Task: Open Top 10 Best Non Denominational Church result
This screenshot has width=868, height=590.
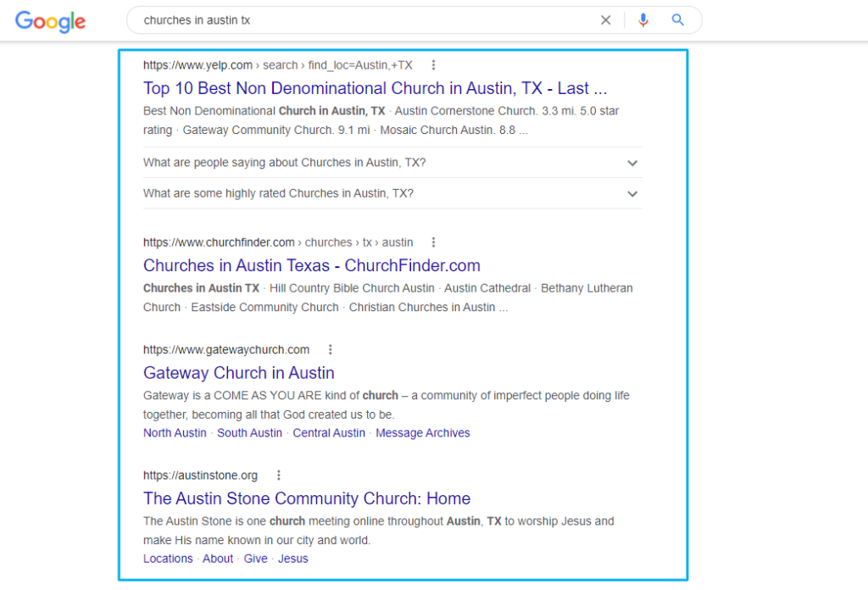Action: point(375,88)
